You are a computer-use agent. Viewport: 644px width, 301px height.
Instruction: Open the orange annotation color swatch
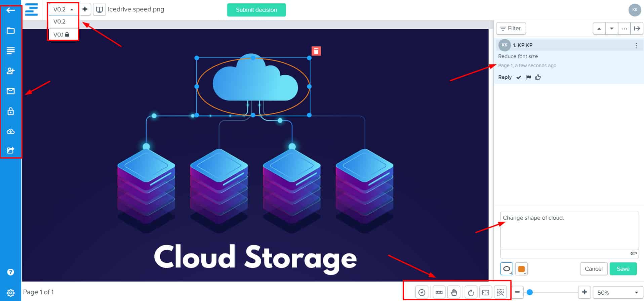pyautogui.click(x=521, y=269)
